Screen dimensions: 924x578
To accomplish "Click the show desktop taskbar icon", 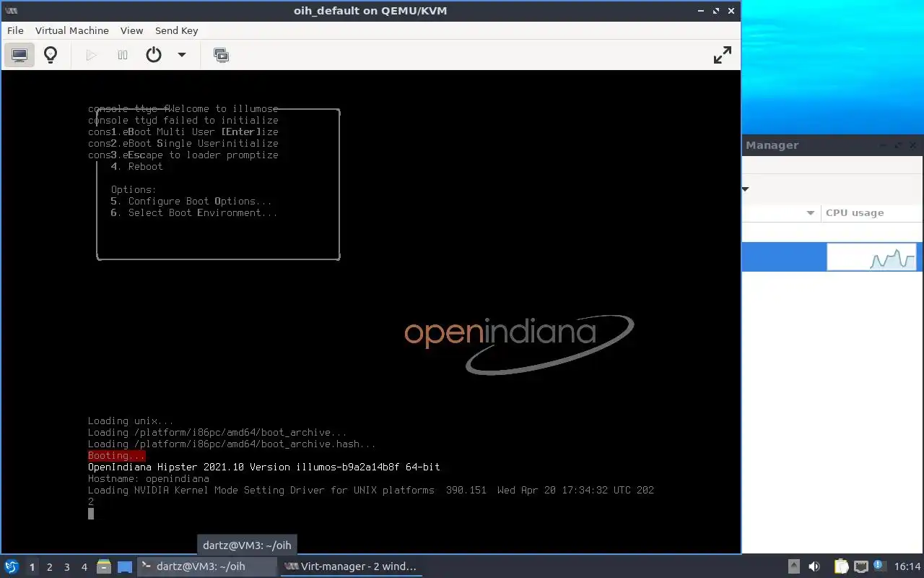I will [x=125, y=566].
